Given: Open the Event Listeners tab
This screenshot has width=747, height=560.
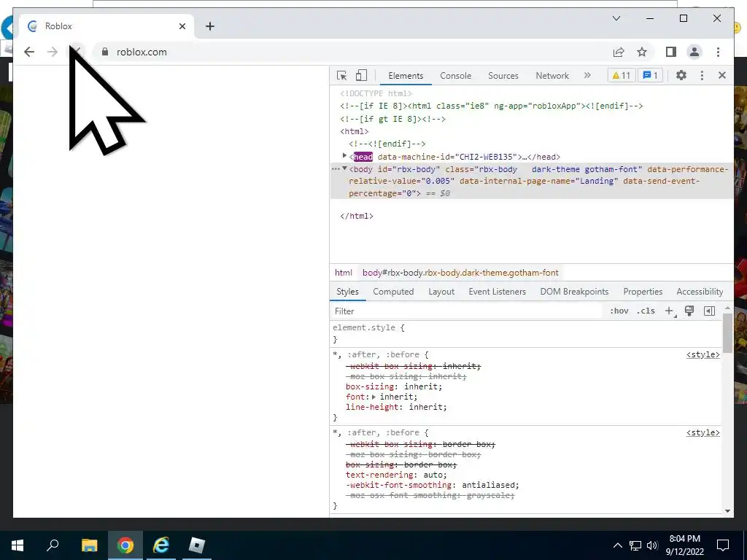Looking at the screenshot, I should [x=497, y=292].
